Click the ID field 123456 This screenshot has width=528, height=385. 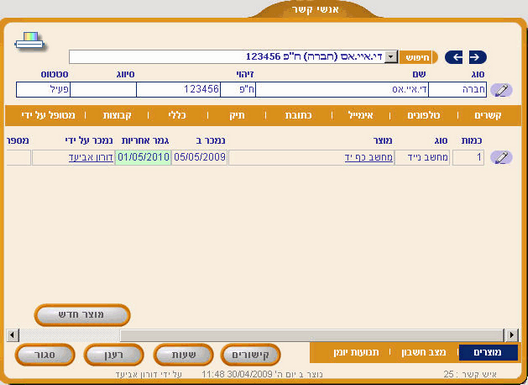[178, 90]
